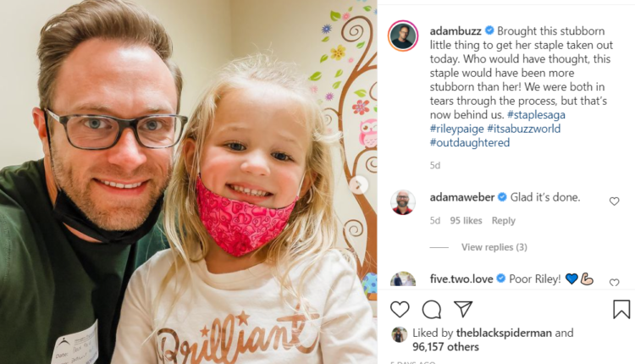The image size is (635, 364).
Task: Open theblackspiderman profile link
Action: pyautogui.click(x=504, y=333)
